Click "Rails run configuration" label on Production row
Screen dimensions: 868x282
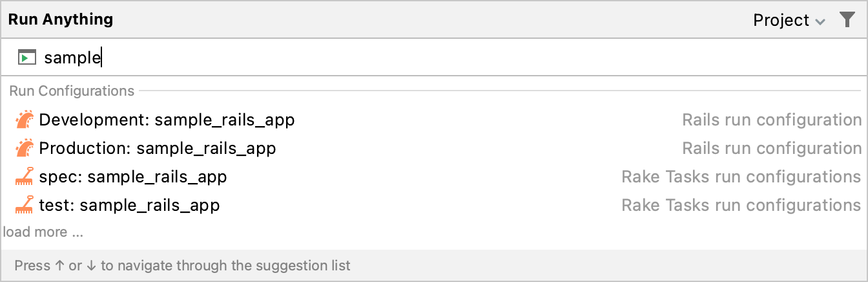click(772, 149)
